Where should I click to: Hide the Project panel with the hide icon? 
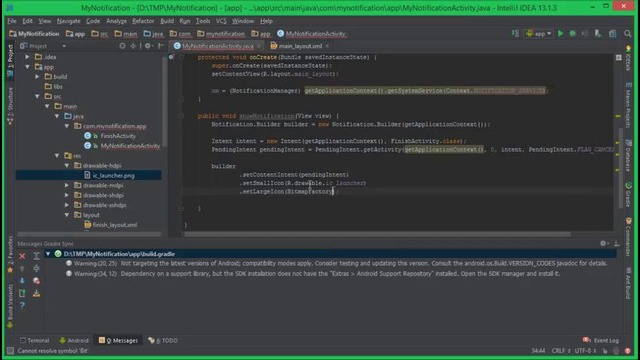coord(161,46)
